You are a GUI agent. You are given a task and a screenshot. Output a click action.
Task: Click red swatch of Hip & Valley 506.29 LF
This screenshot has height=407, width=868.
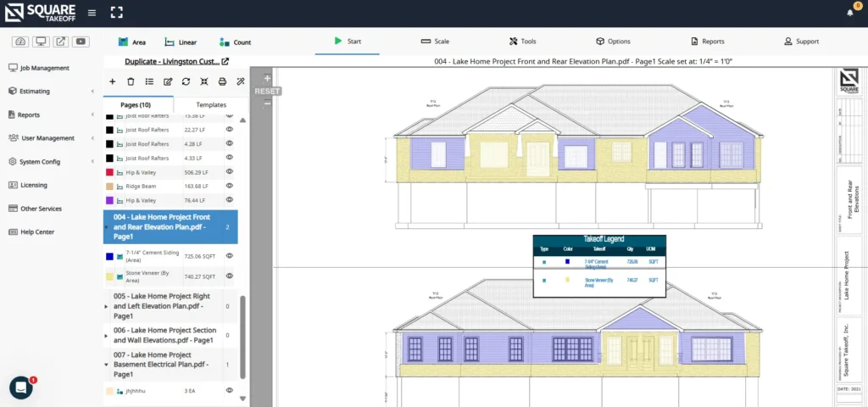(x=109, y=172)
